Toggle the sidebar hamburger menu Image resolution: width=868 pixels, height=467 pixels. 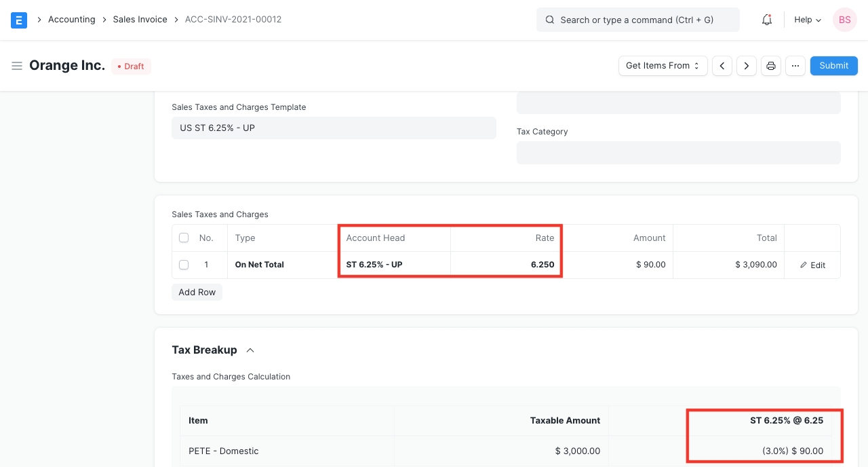point(17,66)
